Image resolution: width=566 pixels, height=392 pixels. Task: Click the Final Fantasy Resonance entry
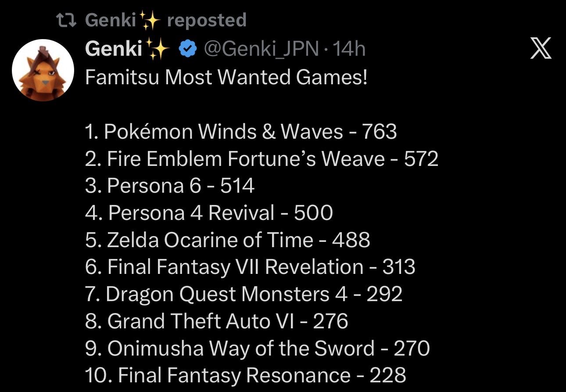(246, 376)
